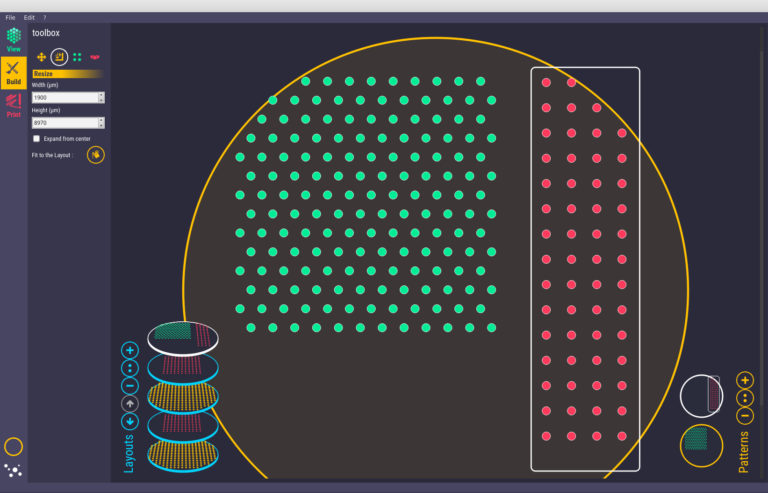Enable the Expand from center checkbox
The image size is (768, 493).
pyautogui.click(x=36, y=139)
